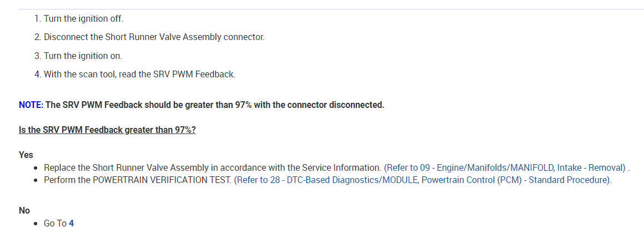Click the bullet before Perform POWERTRAIN VERIFICATION
The image size is (644, 242).
(36, 180)
